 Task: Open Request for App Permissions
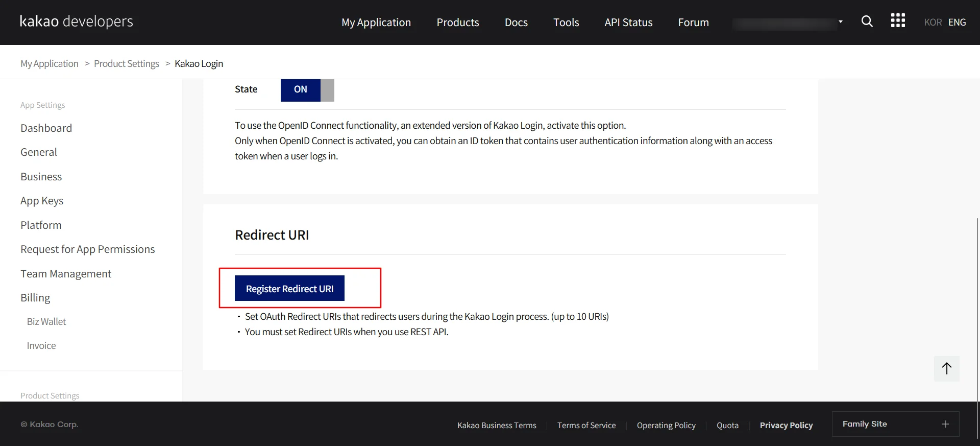tap(88, 249)
